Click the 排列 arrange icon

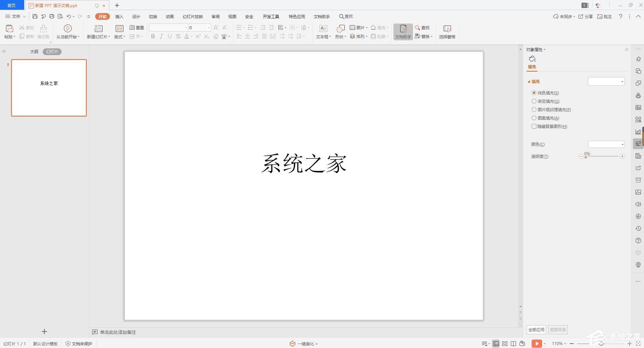click(358, 37)
